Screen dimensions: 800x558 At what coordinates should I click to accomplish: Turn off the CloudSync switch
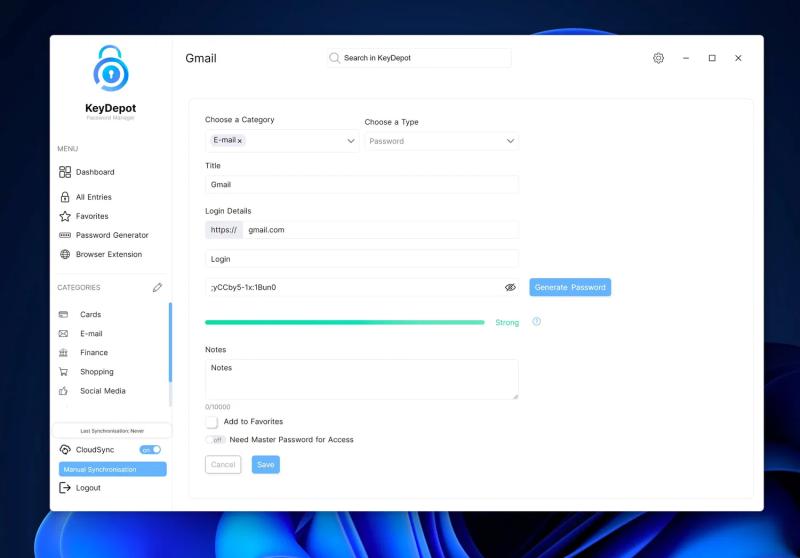(x=151, y=449)
